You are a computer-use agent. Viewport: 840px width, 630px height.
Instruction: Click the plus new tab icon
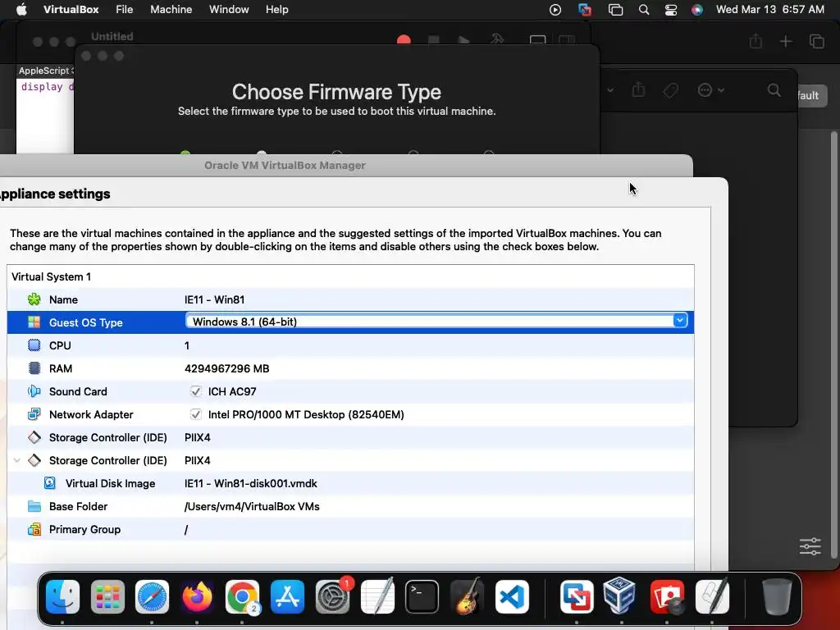click(785, 41)
